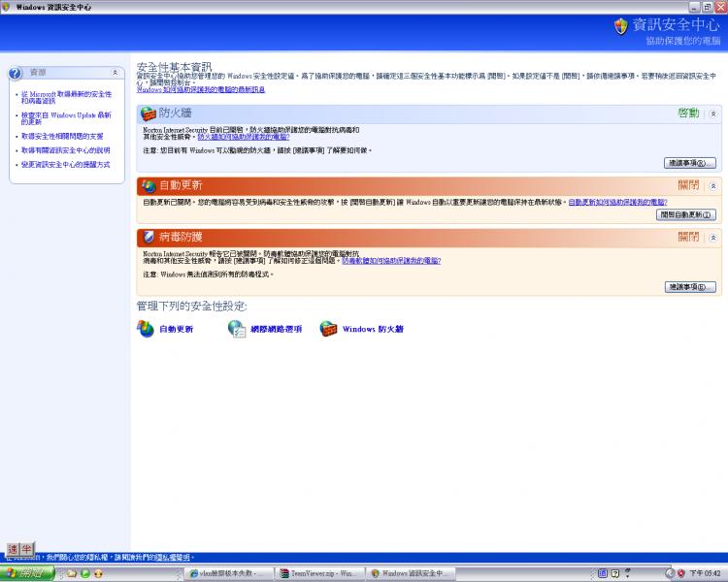Open link 變更資訊安全中心的提醒方式
The height and width of the screenshot is (582, 728).
click(x=65, y=165)
